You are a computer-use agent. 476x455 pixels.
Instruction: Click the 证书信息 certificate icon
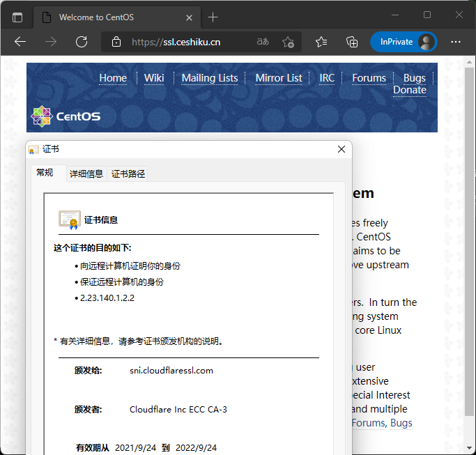[x=70, y=219]
